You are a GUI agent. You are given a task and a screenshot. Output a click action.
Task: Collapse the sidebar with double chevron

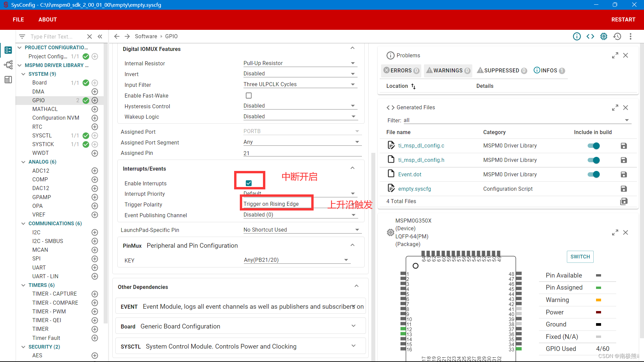tap(100, 37)
